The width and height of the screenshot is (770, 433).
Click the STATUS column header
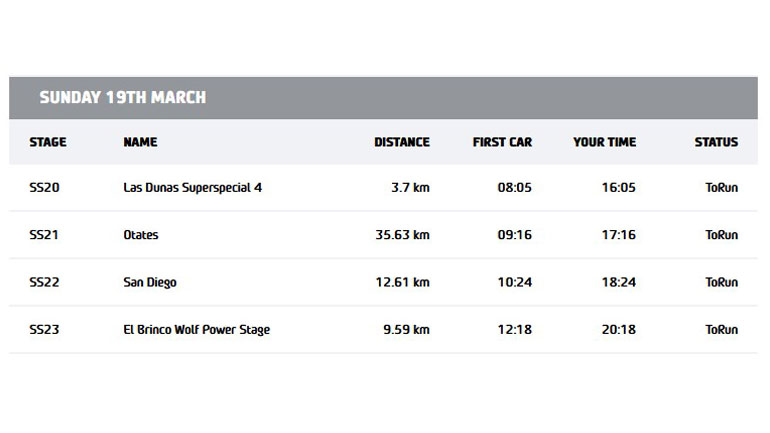(x=716, y=142)
